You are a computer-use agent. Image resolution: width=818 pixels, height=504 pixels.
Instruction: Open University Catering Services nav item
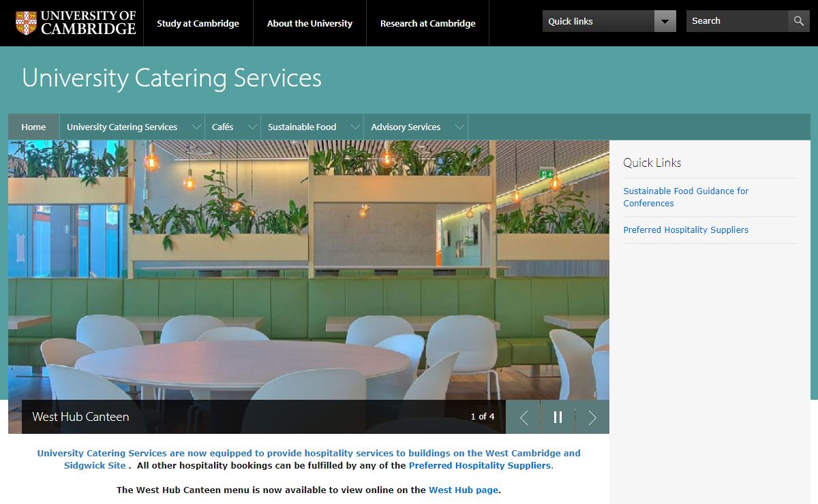[122, 127]
